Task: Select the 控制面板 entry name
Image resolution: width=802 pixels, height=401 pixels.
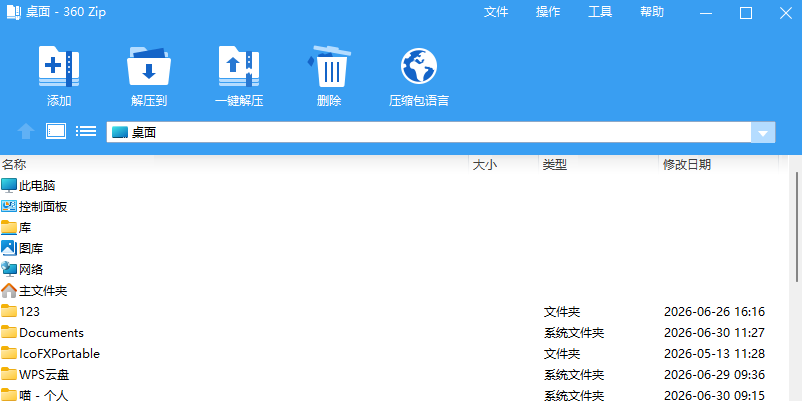Action: pos(43,207)
